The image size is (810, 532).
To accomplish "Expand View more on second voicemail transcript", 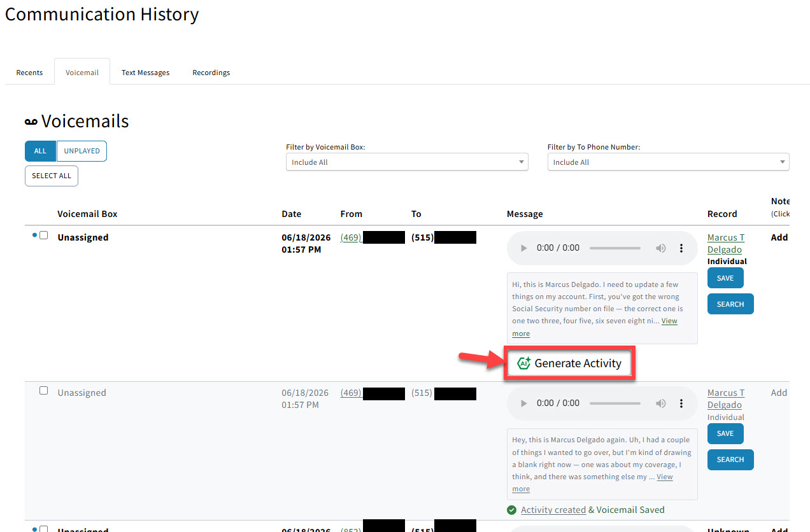I will point(665,477).
